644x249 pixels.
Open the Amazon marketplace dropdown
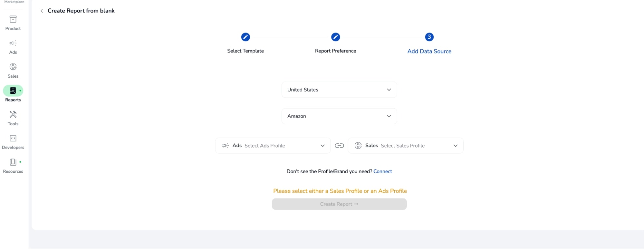click(339, 116)
